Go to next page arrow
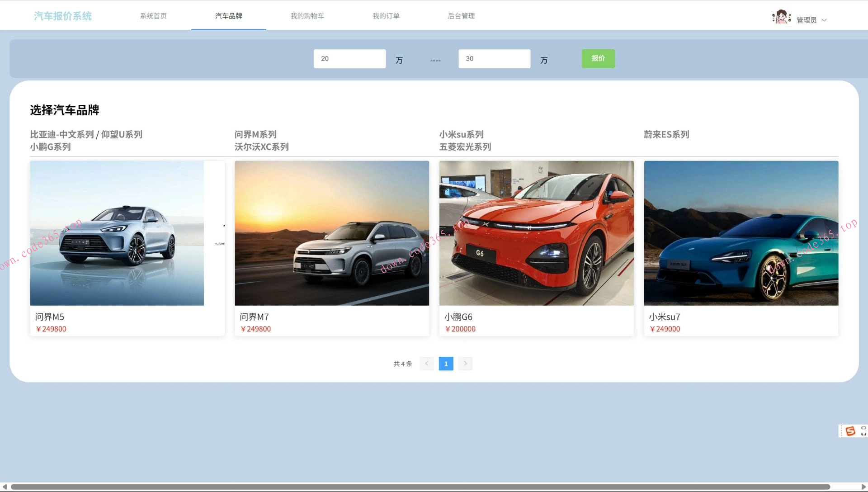Viewport: 868px width, 492px height. tap(465, 364)
